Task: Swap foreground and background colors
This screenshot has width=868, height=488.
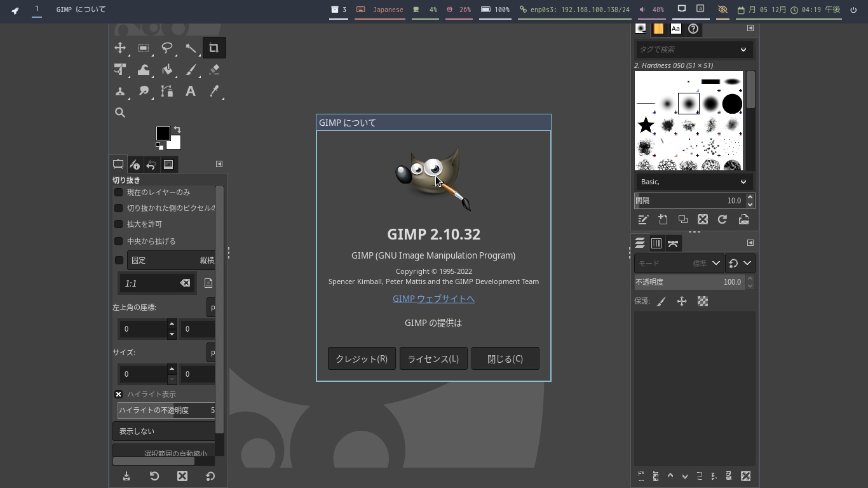Action: coord(177,130)
